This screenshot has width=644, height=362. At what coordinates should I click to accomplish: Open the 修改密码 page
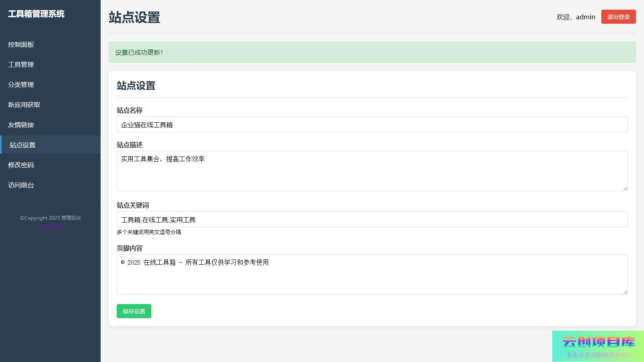21,165
